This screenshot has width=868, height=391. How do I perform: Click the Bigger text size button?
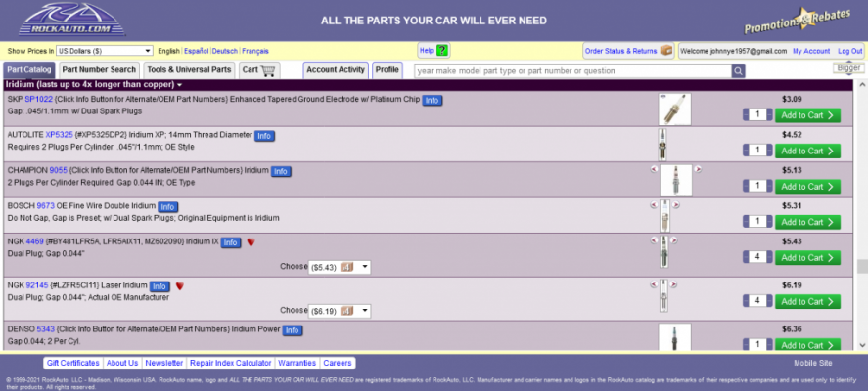pos(848,68)
